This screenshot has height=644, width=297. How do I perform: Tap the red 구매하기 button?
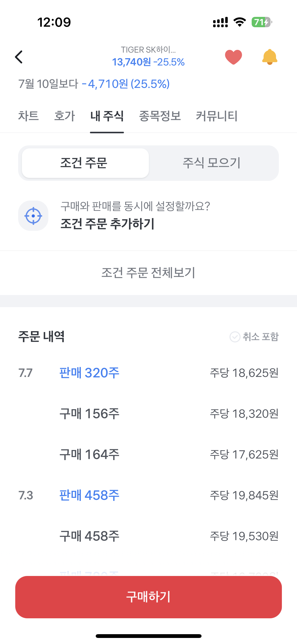click(148, 597)
